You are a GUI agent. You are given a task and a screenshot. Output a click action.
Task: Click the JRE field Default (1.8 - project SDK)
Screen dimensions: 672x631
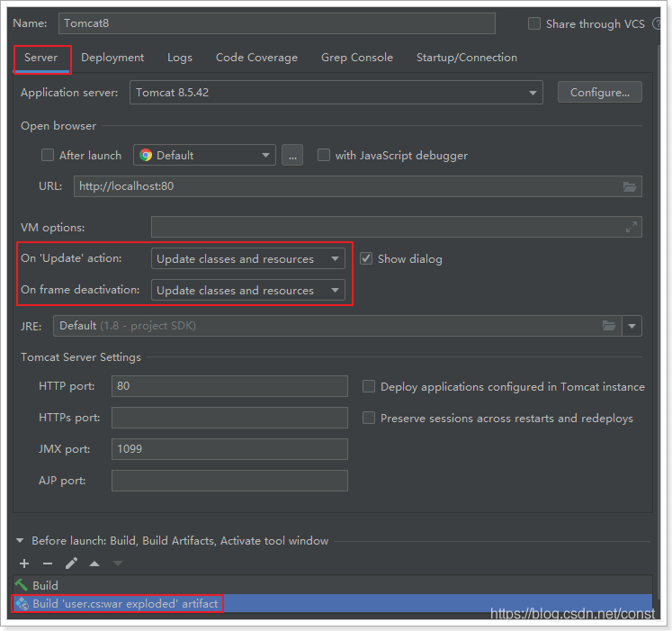pos(337,326)
